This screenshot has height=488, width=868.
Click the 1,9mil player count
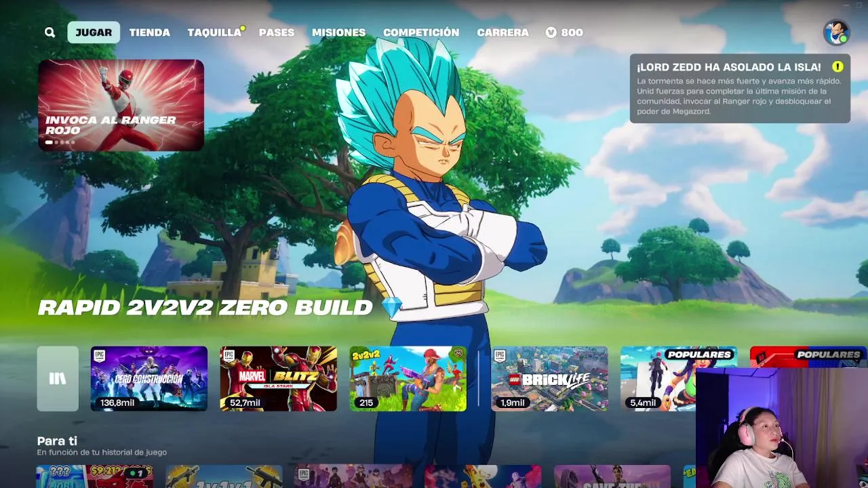[512, 403]
